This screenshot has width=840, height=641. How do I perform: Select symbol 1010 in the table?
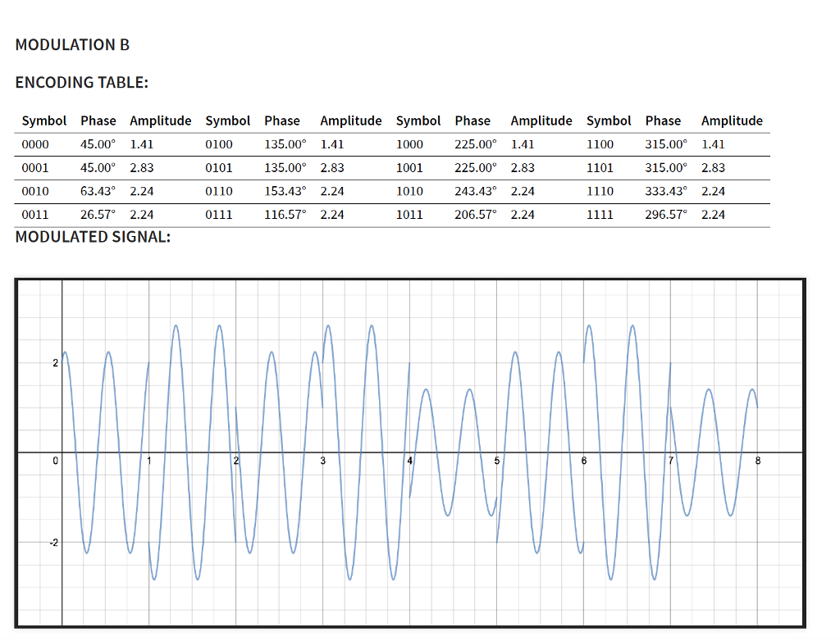[410, 191]
